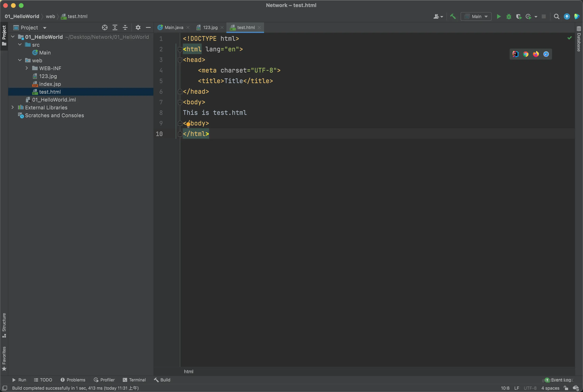Expand profiler options arrow
Viewport: 583px width, 392px height.
pyautogui.click(x=536, y=17)
